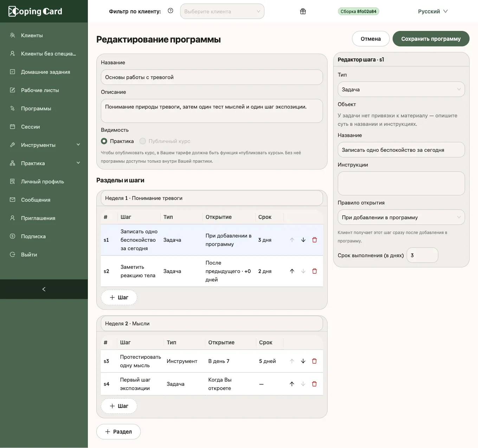Image resolution: width=478 pixels, height=448 pixels.
Task: Open Домашние задания in the sidebar
Action: click(x=44, y=72)
